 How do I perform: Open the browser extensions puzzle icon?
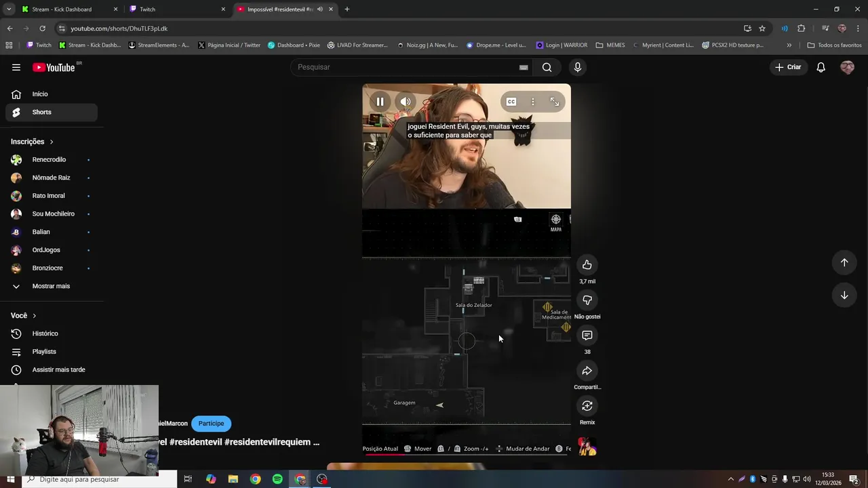[802, 28]
